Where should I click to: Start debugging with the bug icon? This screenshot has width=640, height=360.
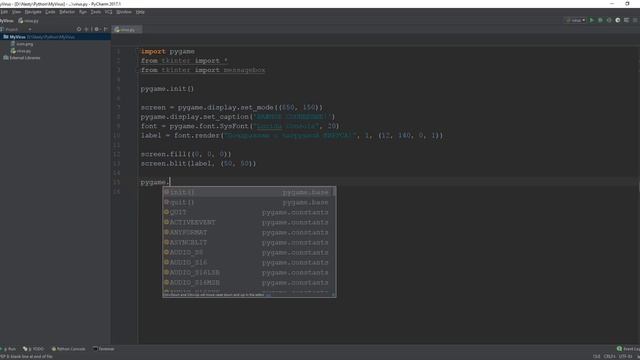[600, 20]
